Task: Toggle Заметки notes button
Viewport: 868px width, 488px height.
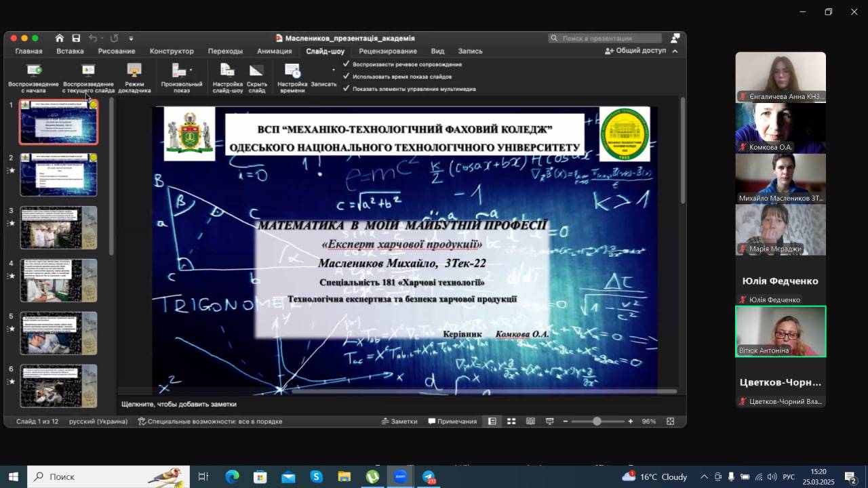Action: click(x=399, y=421)
